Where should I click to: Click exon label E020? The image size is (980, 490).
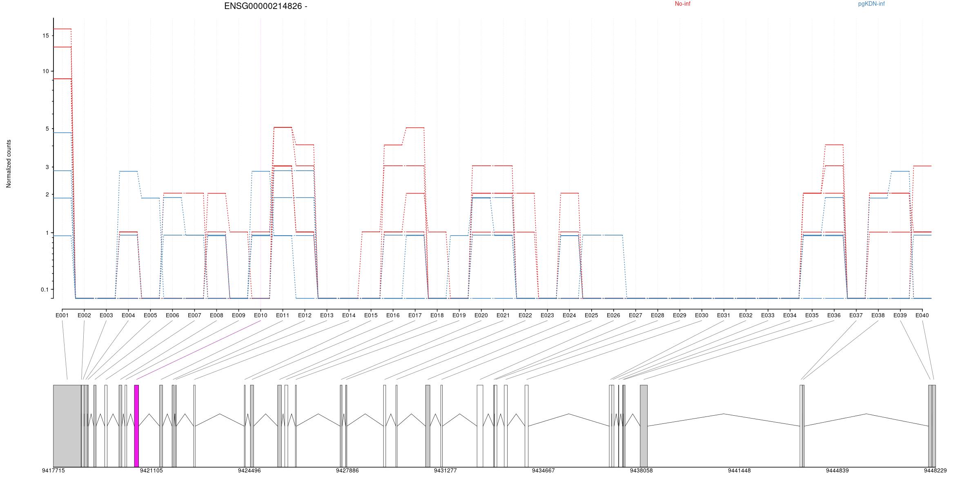coord(481,315)
